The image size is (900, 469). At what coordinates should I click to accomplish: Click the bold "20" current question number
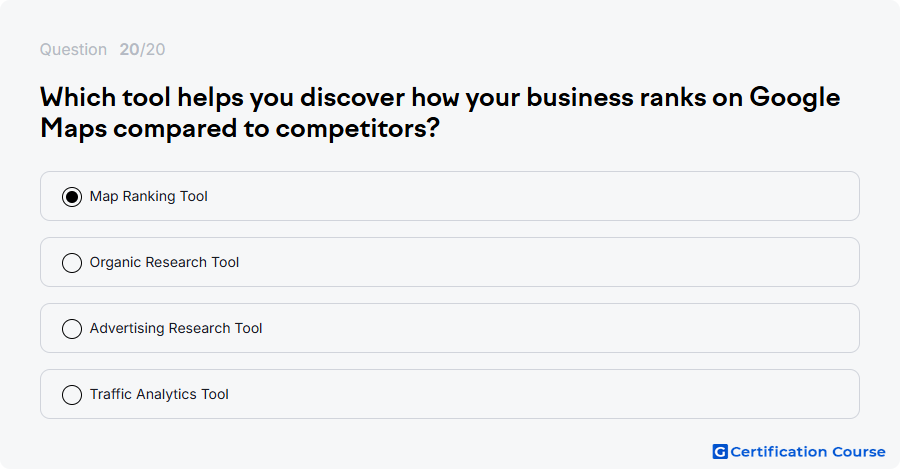pos(129,49)
